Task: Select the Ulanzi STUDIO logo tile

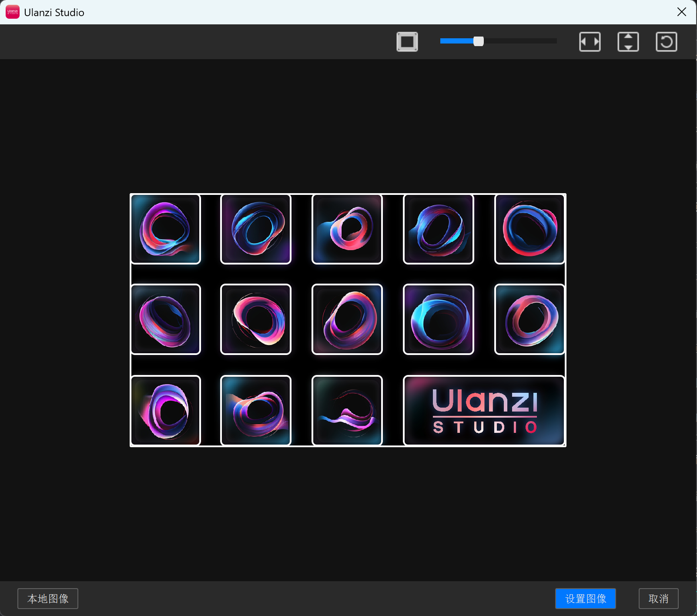Action: tap(484, 410)
